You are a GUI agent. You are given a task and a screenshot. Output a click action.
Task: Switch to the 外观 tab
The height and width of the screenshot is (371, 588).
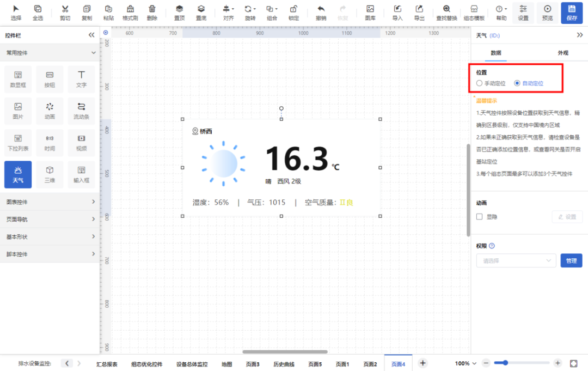click(563, 53)
